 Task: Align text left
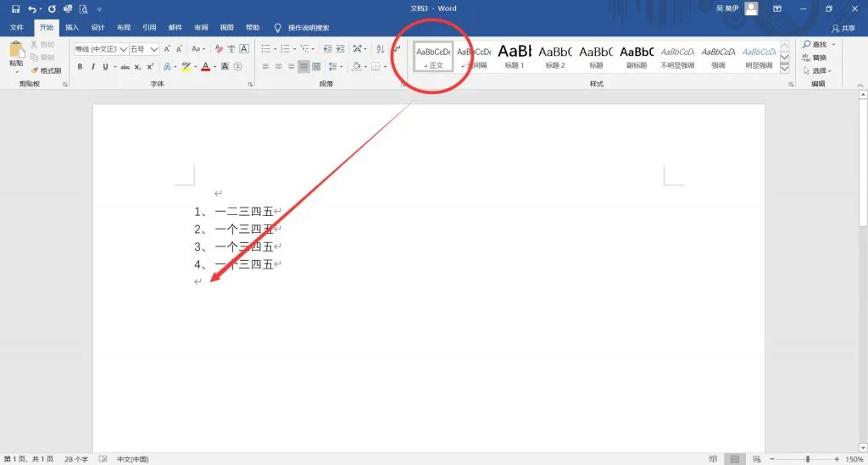click(x=265, y=66)
